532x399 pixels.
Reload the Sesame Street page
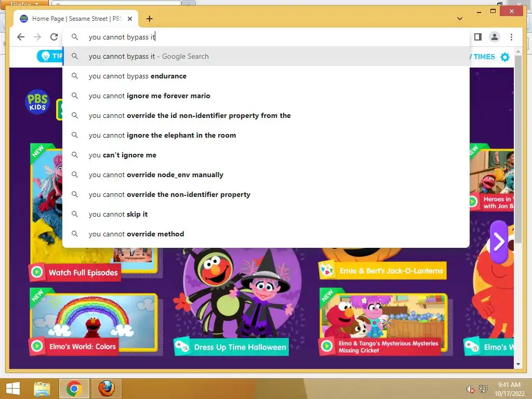tap(54, 37)
